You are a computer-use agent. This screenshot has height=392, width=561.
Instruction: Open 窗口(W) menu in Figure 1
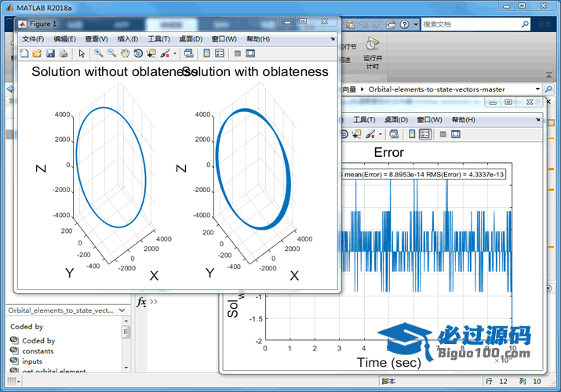click(224, 39)
